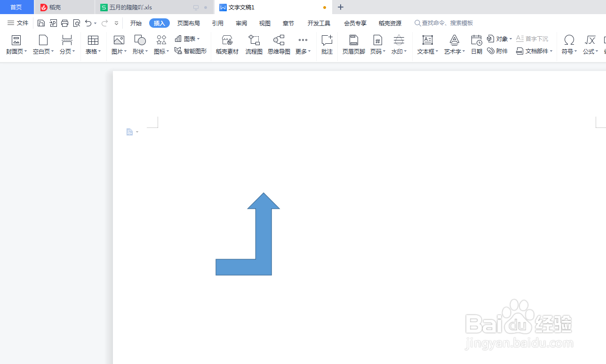Click the page break (分页) icon
This screenshot has height=364, width=606.
[x=67, y=40]
